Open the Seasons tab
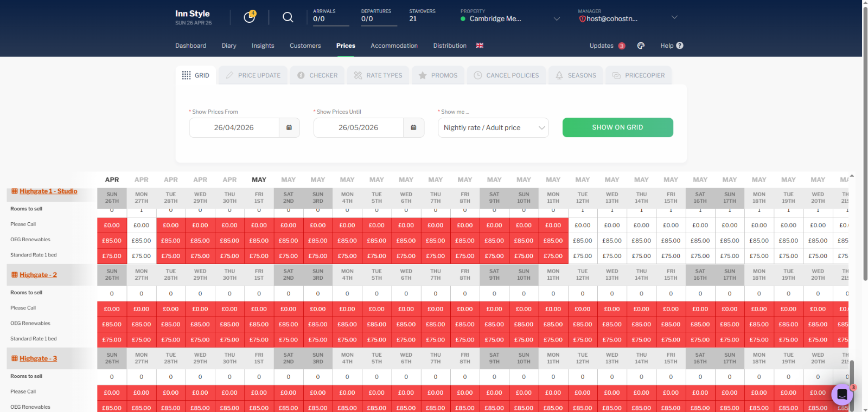 [x=576, y=75]
